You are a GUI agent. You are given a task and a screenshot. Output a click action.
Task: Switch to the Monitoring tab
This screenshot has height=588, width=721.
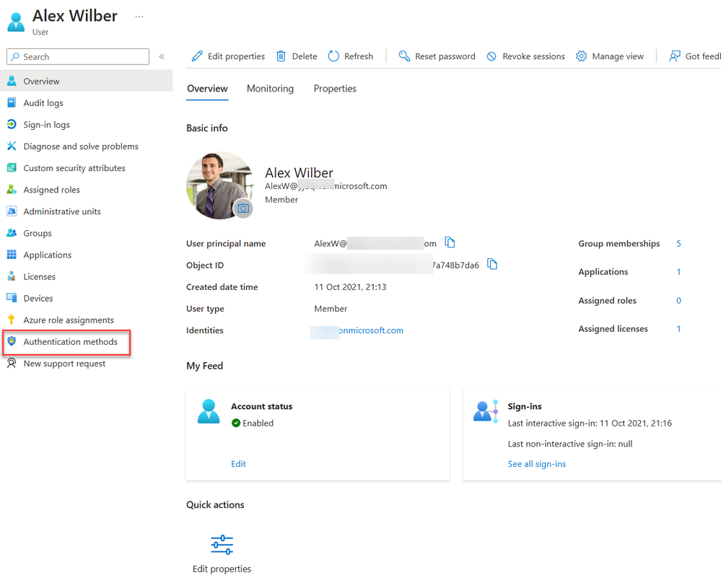click(271, 88)
